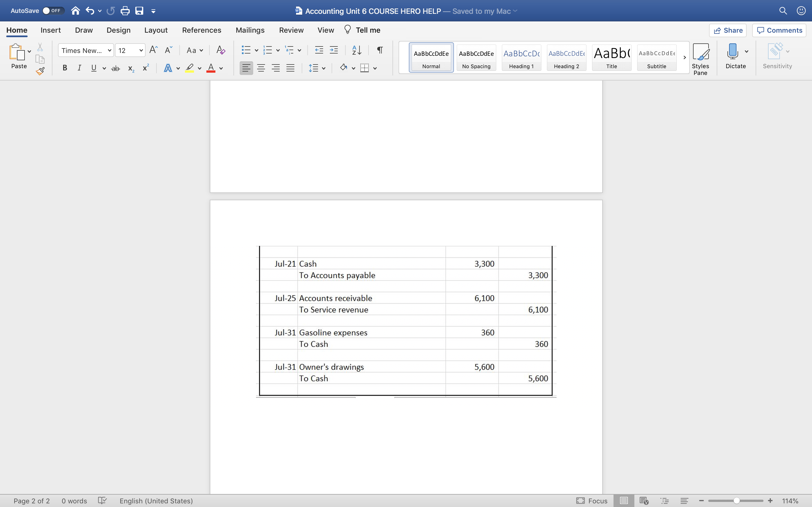
Task: Adjust the zoom slider
Action: point(736,500)
